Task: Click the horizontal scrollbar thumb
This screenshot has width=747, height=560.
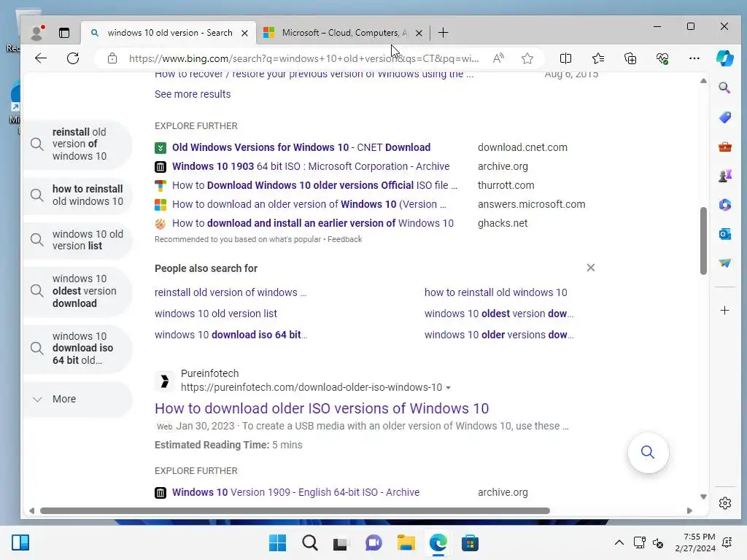Action: point(295,511)
